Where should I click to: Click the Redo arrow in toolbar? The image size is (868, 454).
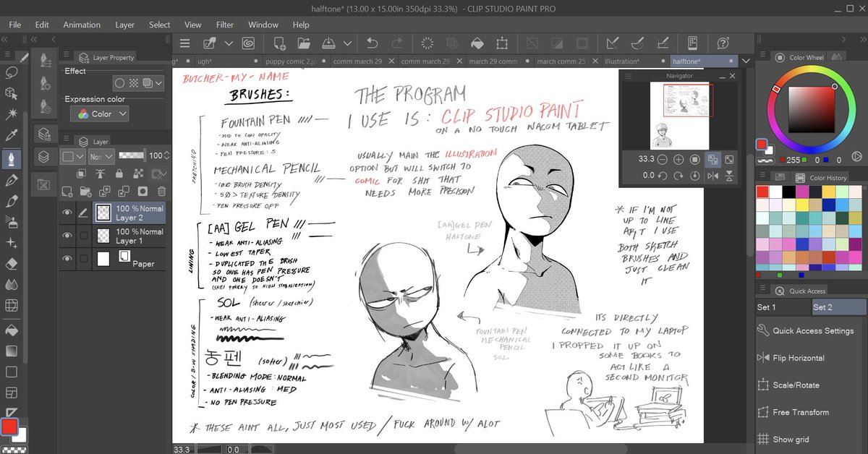[x=396, y=43]
